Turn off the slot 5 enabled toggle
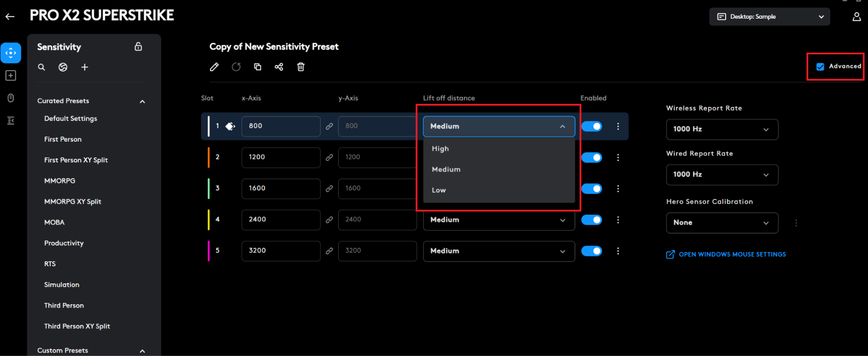This screenshot has height=356, width=868. pyautogui.click(x=591, y=251)
